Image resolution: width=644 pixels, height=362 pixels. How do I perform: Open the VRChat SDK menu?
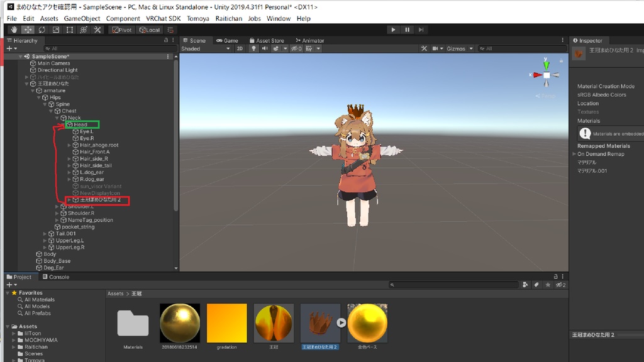tap(163, 18)
